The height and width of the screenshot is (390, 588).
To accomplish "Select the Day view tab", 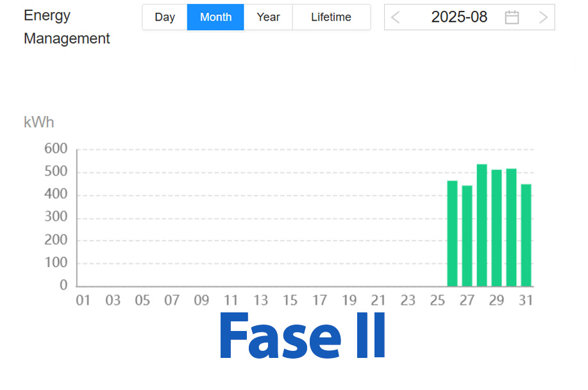I will tap(164, 17).
